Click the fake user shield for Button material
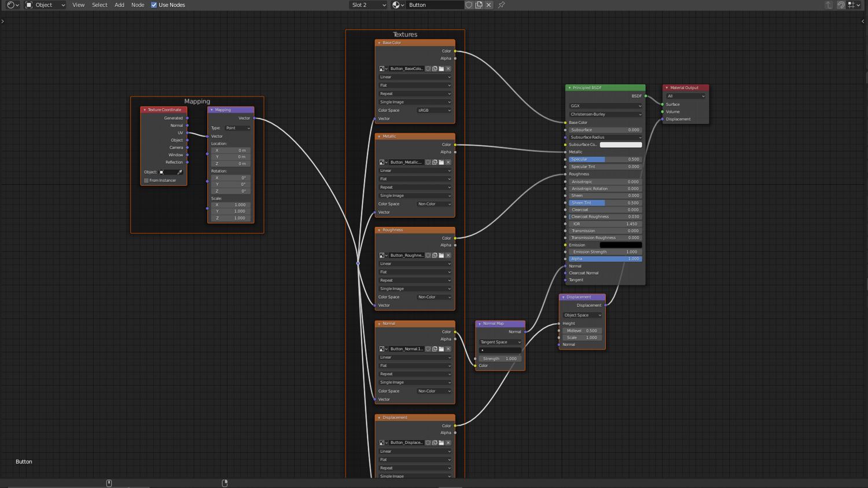868x488 pixels. [x=469, y=5]
